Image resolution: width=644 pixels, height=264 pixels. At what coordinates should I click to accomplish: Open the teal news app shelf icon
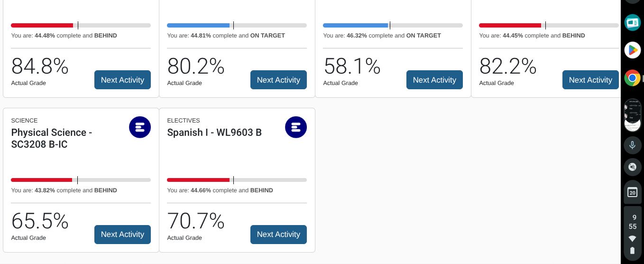pyautogui.click(x=632, y=22)
